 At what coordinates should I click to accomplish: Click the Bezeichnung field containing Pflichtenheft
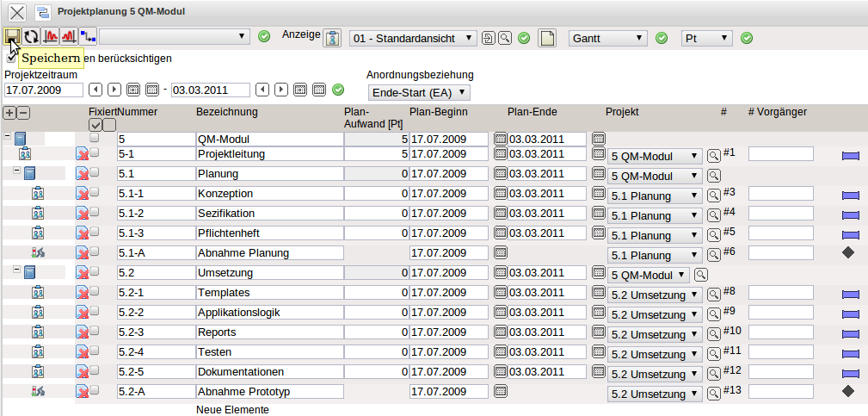269,233
